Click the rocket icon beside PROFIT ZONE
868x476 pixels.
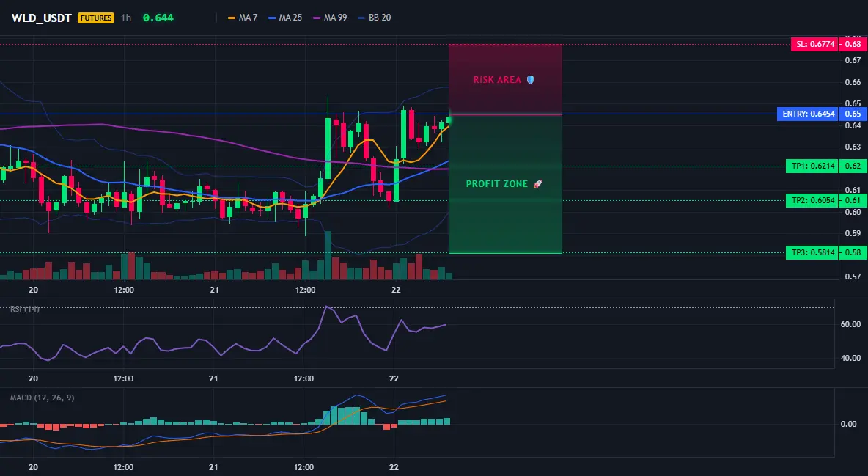pyautogui.click(x=537, y=184)
